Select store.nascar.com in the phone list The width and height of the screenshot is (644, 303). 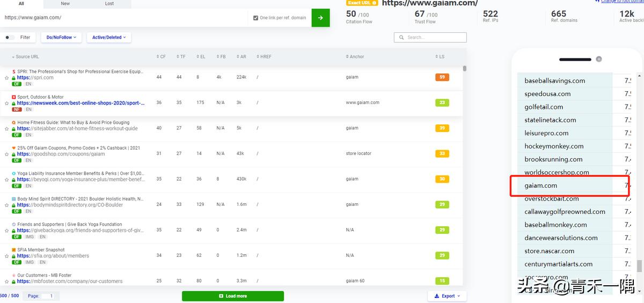550,251
